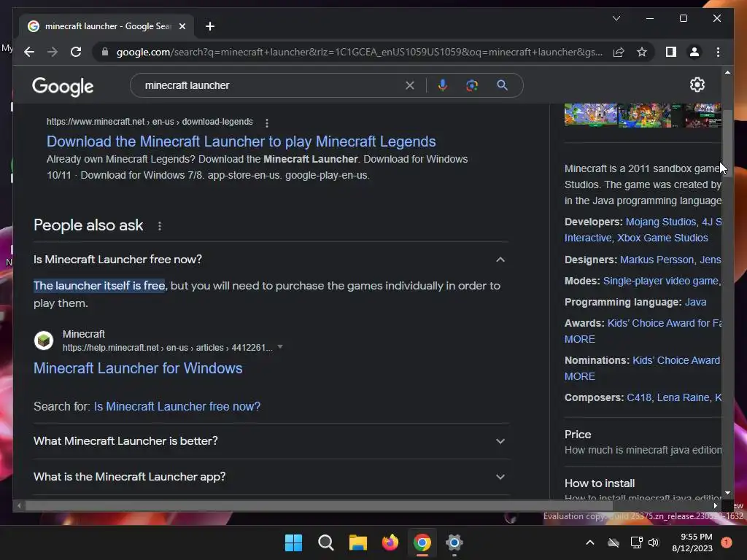Click the vertical scrollbar down arrow
The height and width of the screenshot is (560, 747).
tap(727, 494)
